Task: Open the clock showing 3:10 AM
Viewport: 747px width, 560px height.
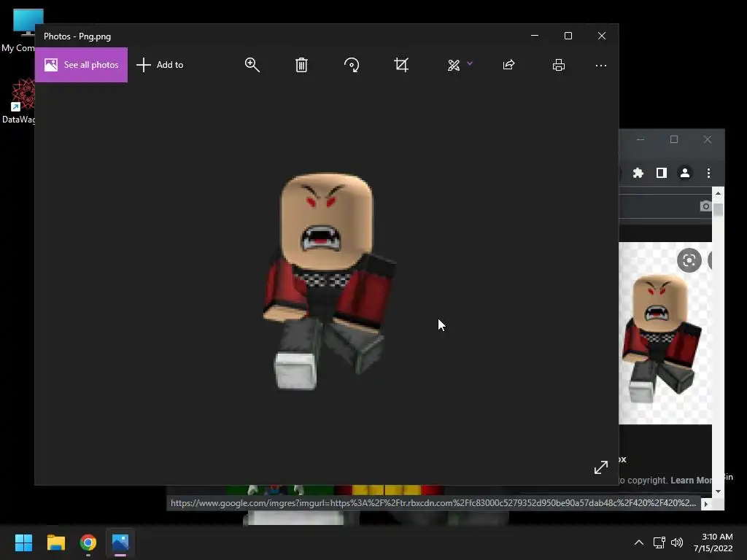Action: tap(713, 542)
